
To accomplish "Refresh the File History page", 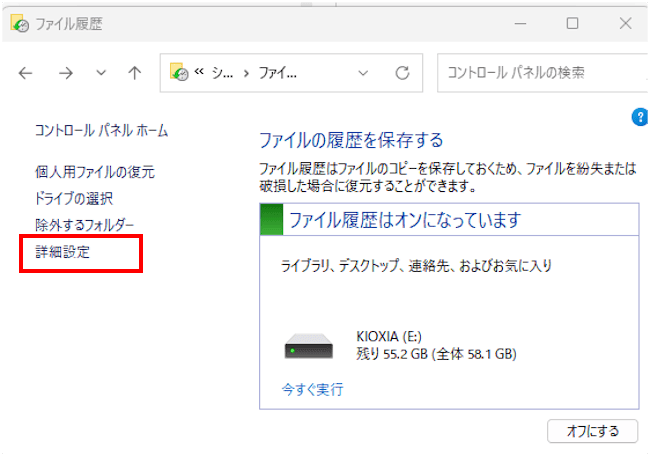I will pos(402,73).
